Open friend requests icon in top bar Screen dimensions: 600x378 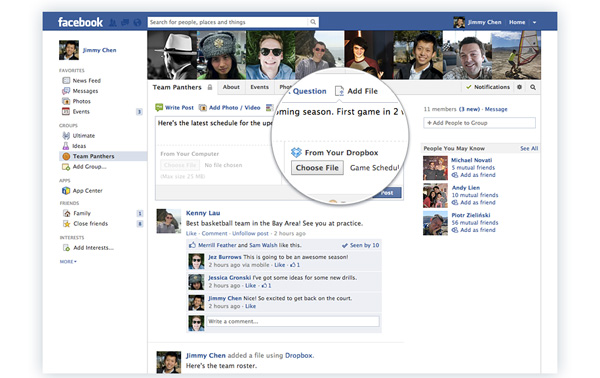click(x=113, y=23)
